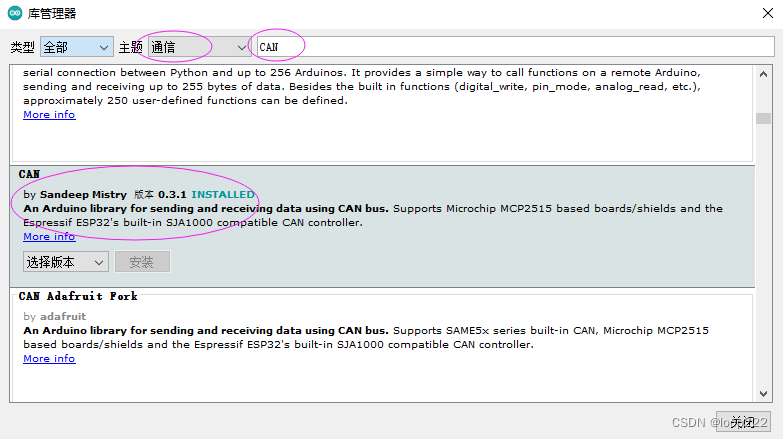
Task: Click the INSTALLED status label
Action: 223,194
